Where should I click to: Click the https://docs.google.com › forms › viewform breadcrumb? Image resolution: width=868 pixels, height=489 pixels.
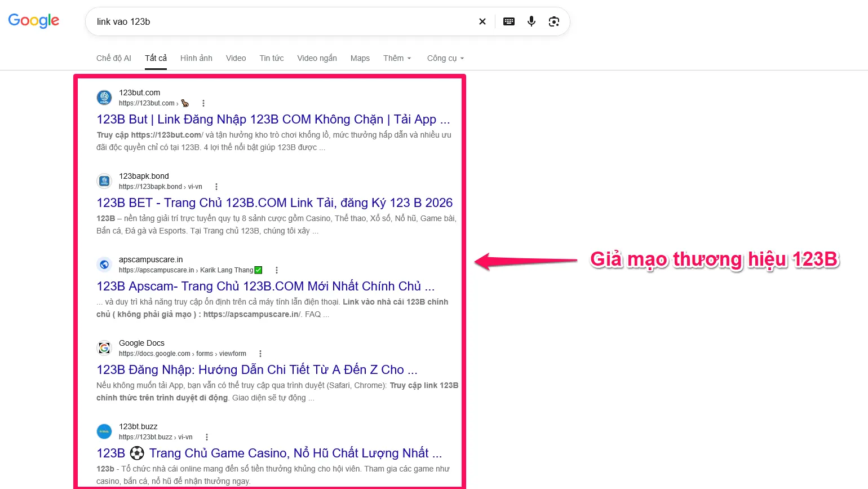coord(183,354)
